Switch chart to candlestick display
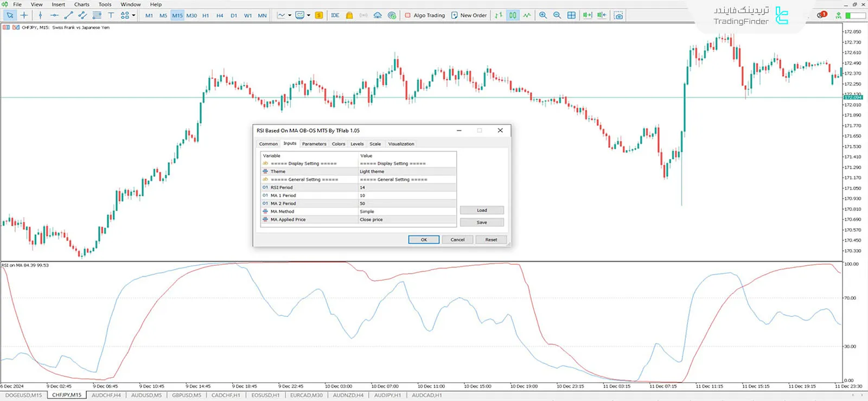 tap(513, 15)
